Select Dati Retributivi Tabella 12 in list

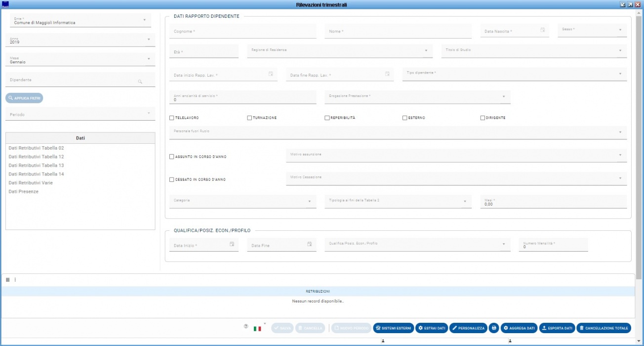click(x=36, y=157)
